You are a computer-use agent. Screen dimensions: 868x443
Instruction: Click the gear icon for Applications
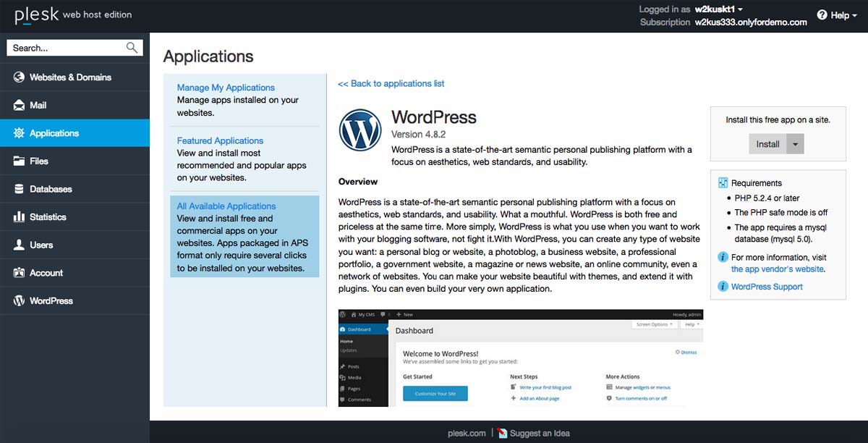pos(19,133)
